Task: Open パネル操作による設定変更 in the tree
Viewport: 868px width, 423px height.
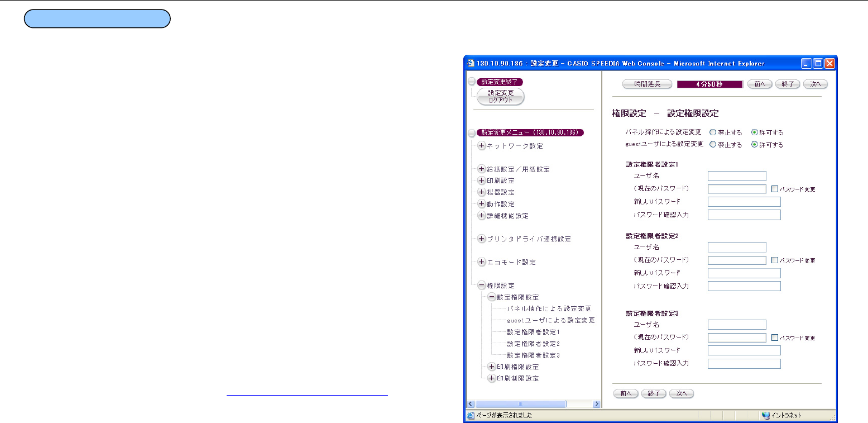Action: [548, 308]
